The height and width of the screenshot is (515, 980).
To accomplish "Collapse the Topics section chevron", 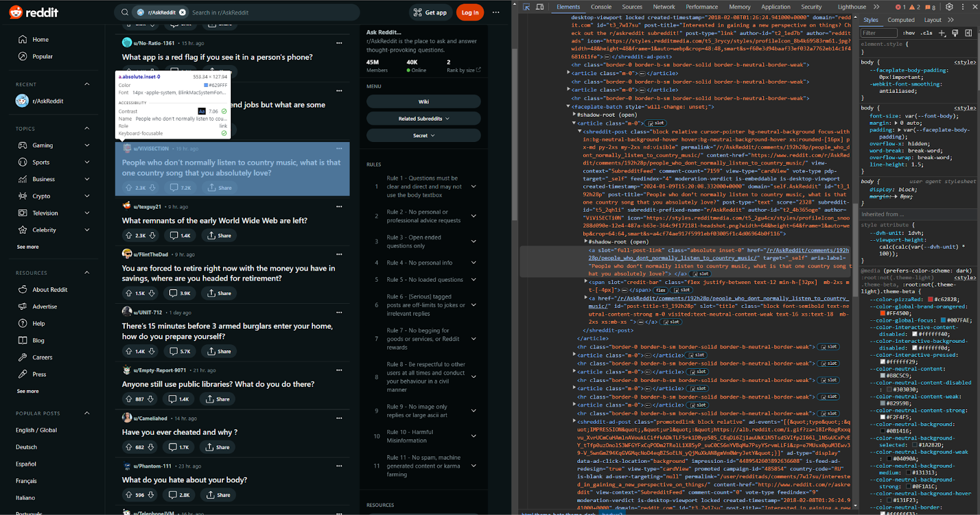I will tap(87, 129).
